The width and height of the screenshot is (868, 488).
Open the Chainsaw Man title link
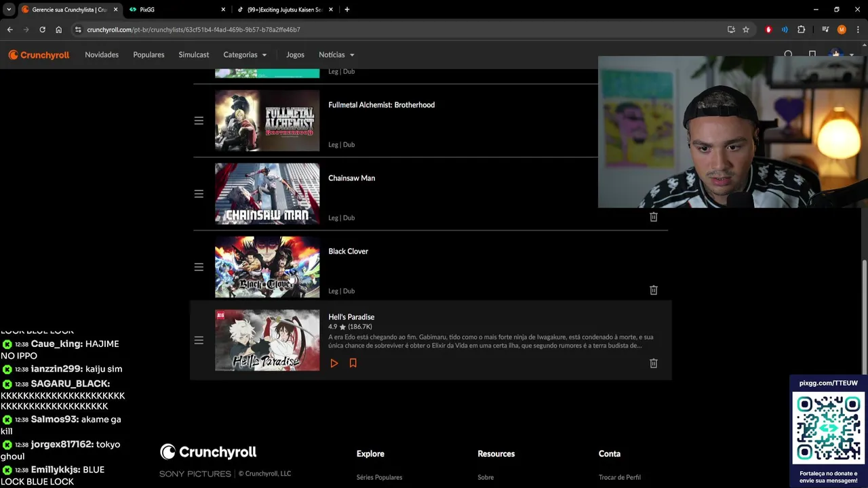pyautogui.click(x=351, y=178)
